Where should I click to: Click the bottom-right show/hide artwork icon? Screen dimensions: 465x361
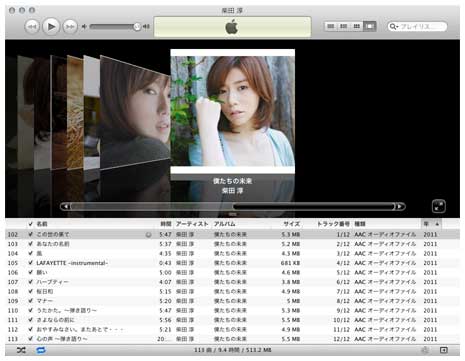(444, 350)
